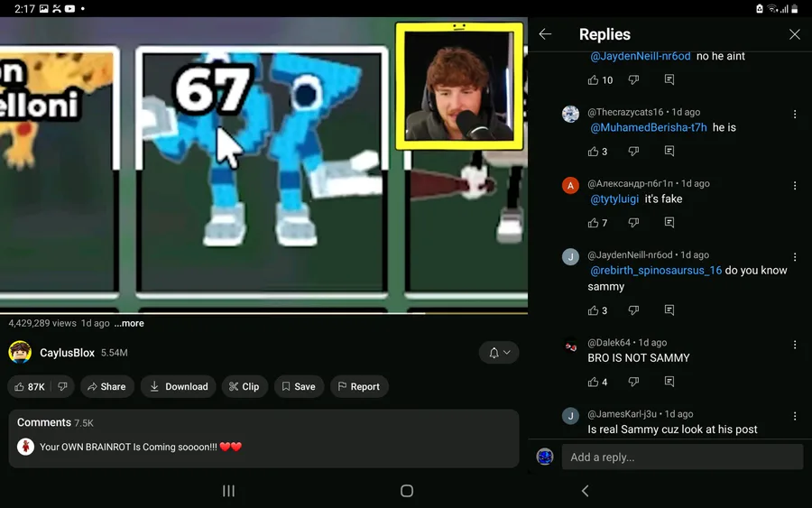Viewport: 812px width, 508px height.
Task: Tap the Android home button
Action: 407,491
